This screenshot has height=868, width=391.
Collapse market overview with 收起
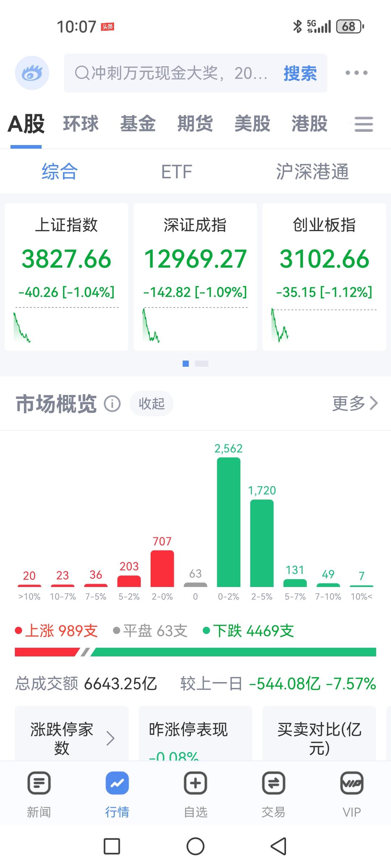click(x=152, y=403)
